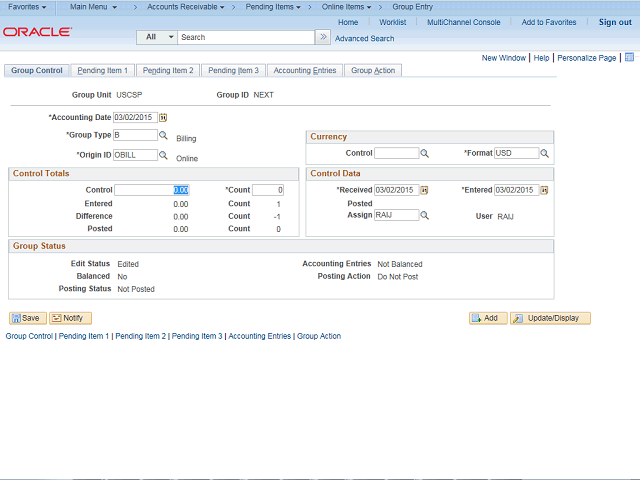Switch to the Pending Item 1 tab
This screenshot has height=480, width=640.
[x=102, y=71]
